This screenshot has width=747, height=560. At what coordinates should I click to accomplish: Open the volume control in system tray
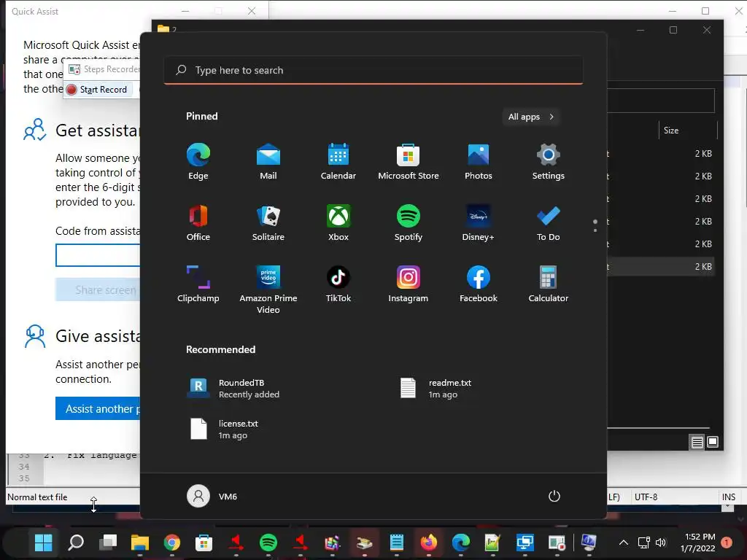[661, 542]
